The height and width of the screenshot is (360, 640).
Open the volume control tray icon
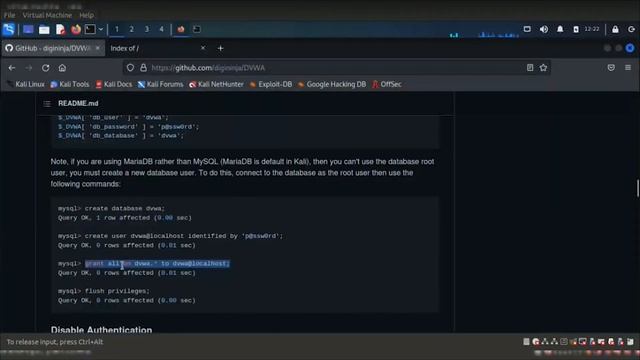[544, 29]
